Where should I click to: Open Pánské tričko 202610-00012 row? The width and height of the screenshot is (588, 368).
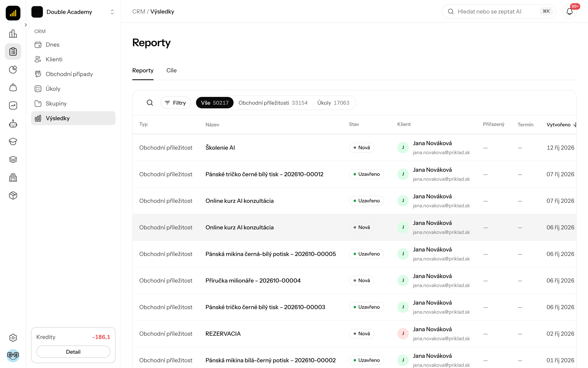pyautogui.click(x=354, y=174)
